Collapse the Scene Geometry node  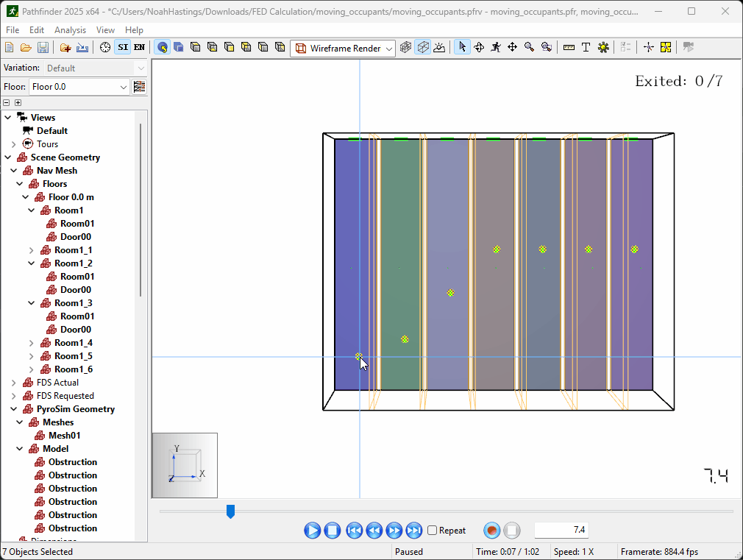[x=8, y=157]
